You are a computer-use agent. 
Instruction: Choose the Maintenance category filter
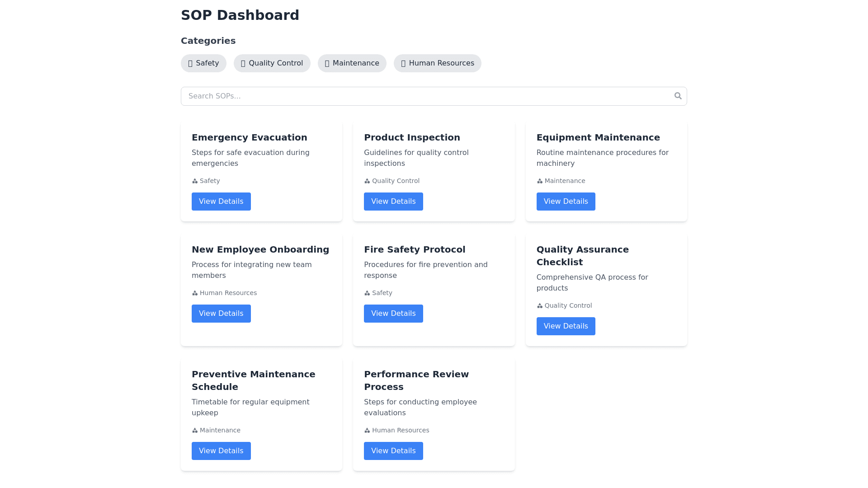coord(352,63)
